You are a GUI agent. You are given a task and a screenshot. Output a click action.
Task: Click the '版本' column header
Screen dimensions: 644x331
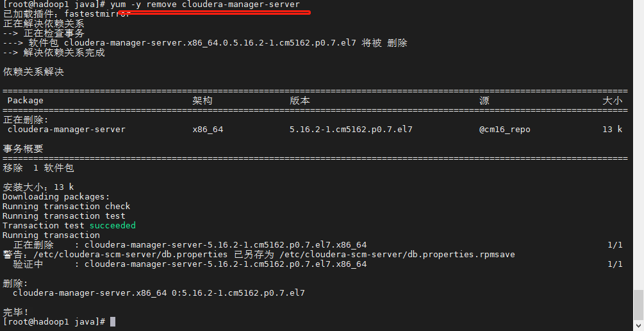click(300, 100)
